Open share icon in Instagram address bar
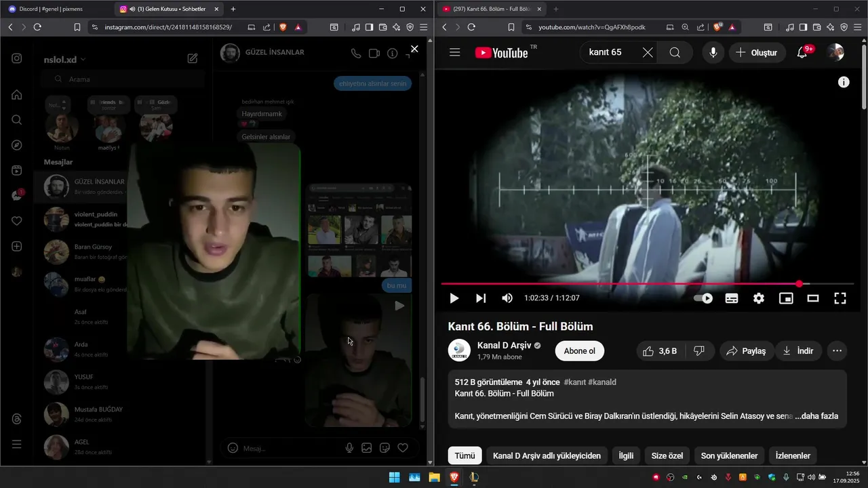Viewport: 868px width, 488px height. tap(267, 27)
